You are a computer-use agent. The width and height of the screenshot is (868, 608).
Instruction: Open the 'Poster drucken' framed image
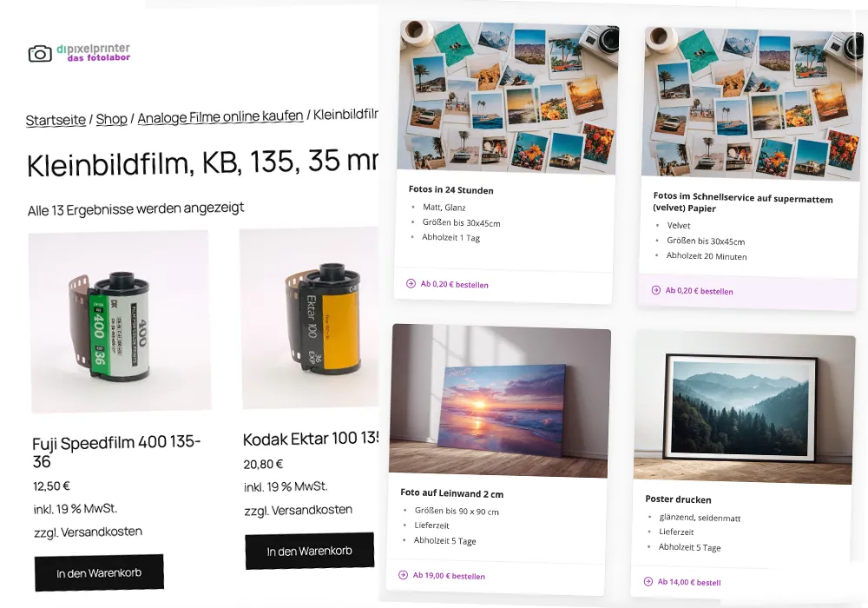click(744, 407)
